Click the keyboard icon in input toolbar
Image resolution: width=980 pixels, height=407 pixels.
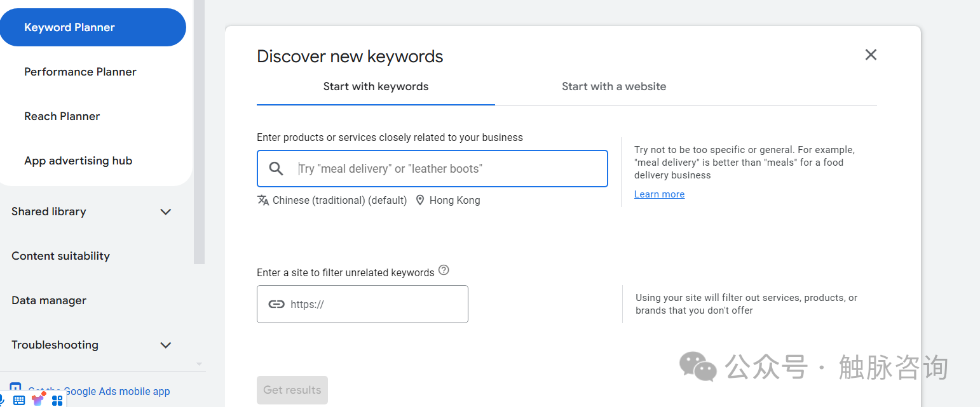[x=19, y=400]
